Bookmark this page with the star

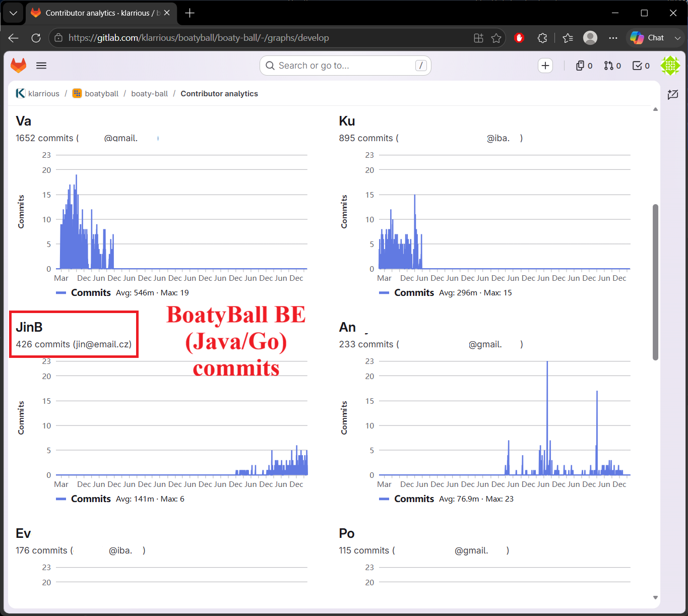[496, 38]
